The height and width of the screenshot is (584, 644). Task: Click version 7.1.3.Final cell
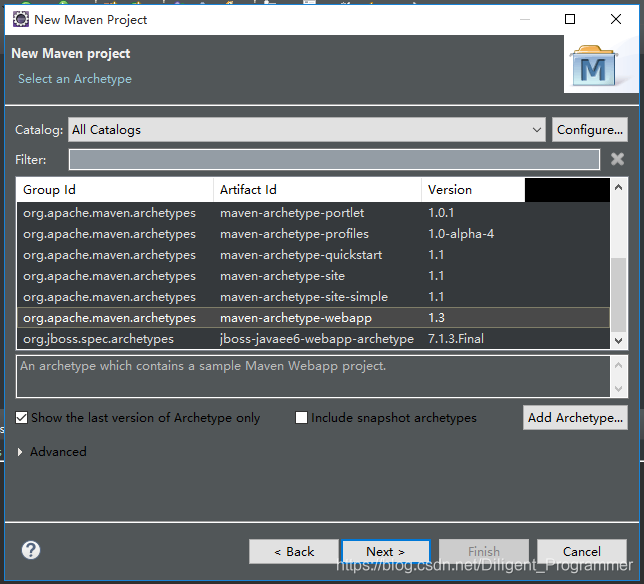(455, 339)
